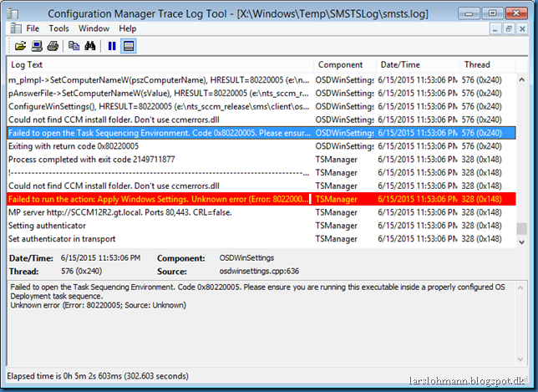Image resolution: width=538 pixels, height=392 pixels.
Task: Select the m_pImpl->SetComputerNameW log row
Action: point(261,80)
